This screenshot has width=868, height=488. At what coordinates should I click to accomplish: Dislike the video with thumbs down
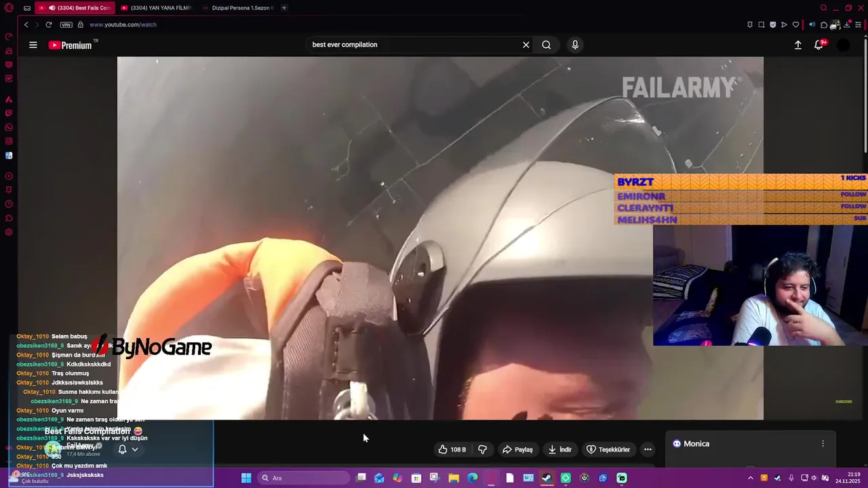(483, 449)
